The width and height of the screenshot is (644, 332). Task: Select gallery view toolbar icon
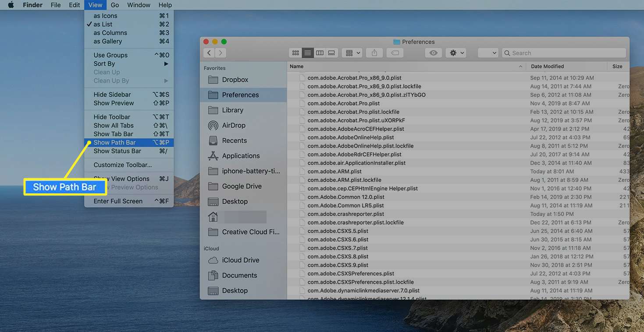point(331,53)
